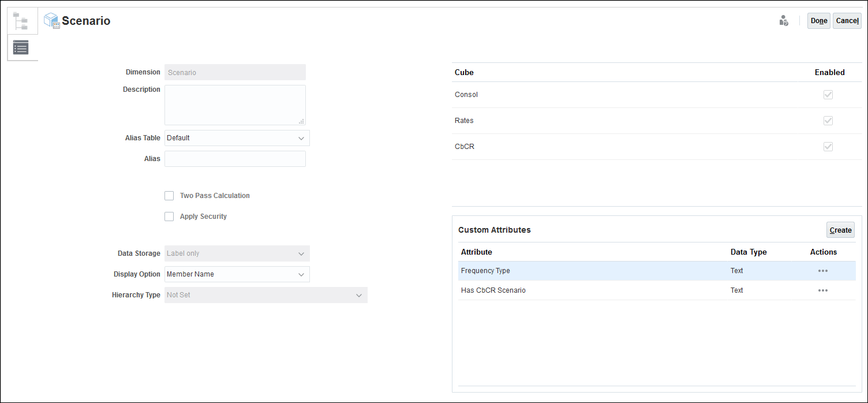Open the Hierarchy Type dropdown
The image size is (868, 403).
[x=266, y=295]
